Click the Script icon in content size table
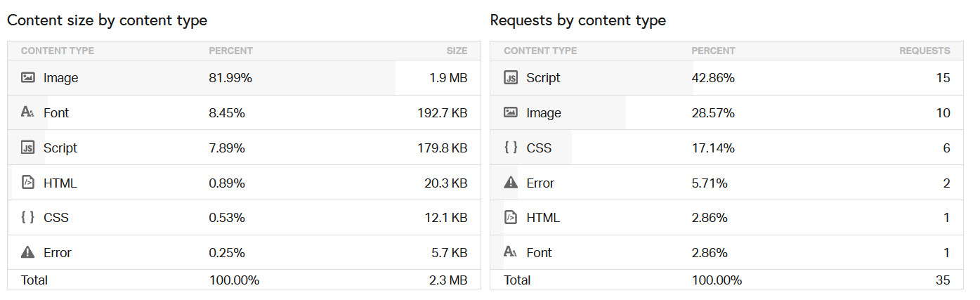The height and width of the screenshot is (300, 980). coord(28,148)
